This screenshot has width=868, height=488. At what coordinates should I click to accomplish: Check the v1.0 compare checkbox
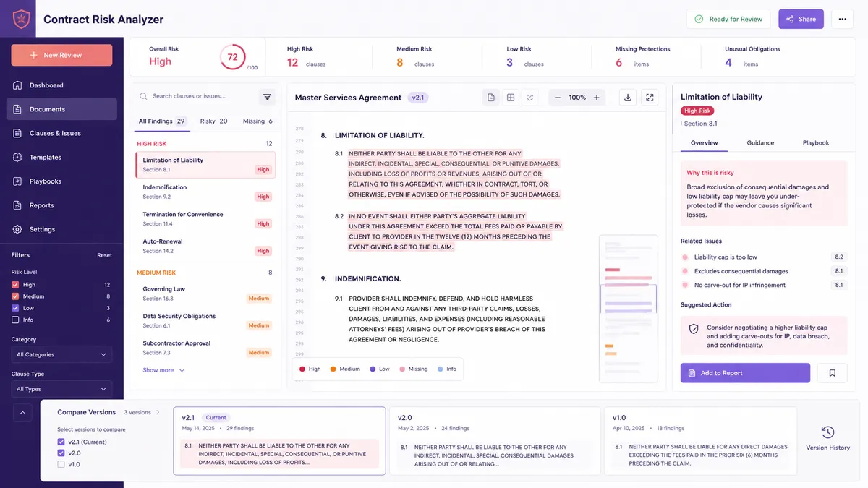point(61,464)
